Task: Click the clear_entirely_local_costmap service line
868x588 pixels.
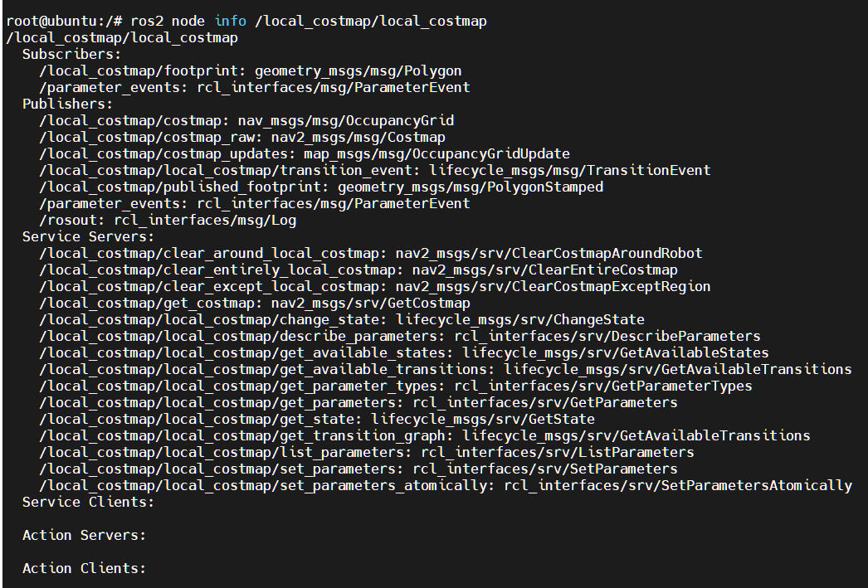Action: [x=358, y=270]
